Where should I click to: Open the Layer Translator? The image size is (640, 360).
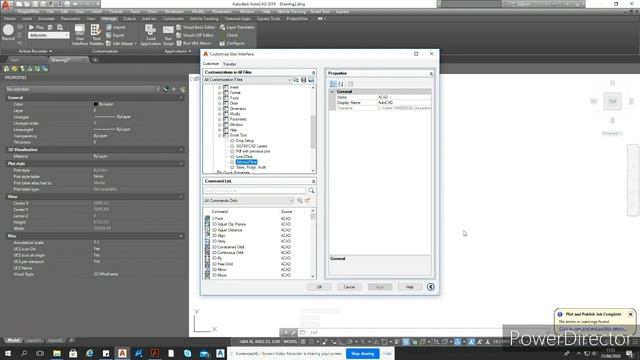click(x=237, y=27)
